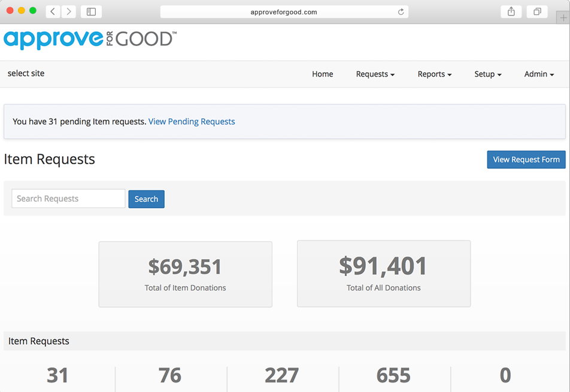Click the blue Search button
Viewport: 570px width, 392px height.
(x=146, y=199)
